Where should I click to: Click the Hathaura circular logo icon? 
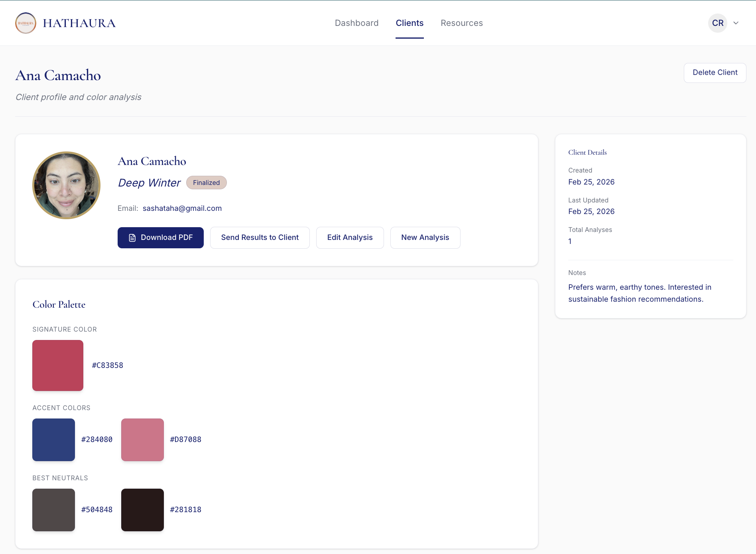[x=26, y=23]
